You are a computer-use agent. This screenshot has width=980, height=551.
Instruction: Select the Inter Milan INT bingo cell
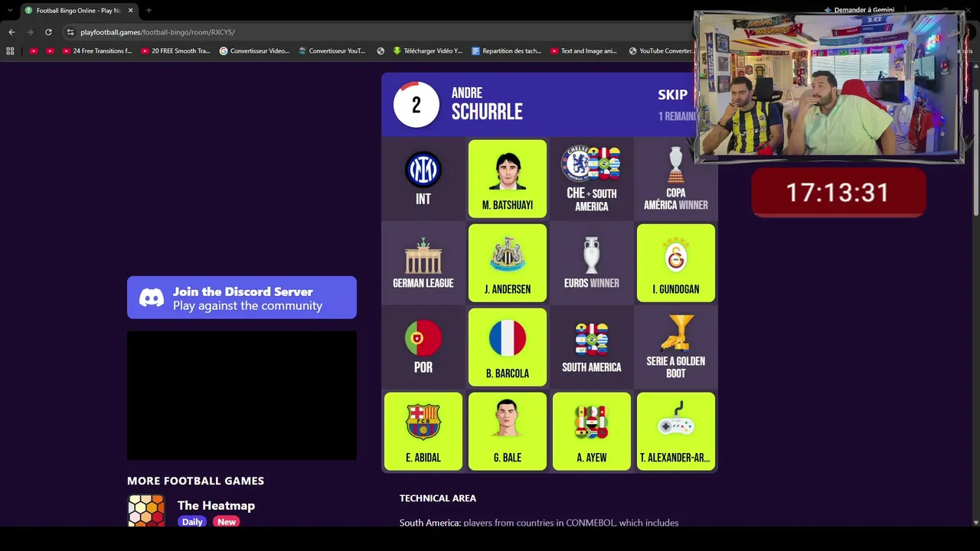point(423,179)
